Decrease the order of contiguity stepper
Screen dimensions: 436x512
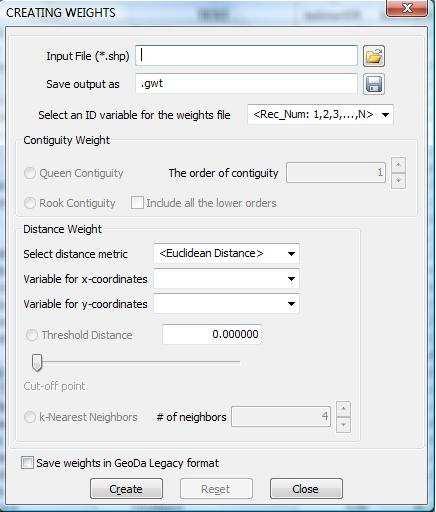coord(398,181)
